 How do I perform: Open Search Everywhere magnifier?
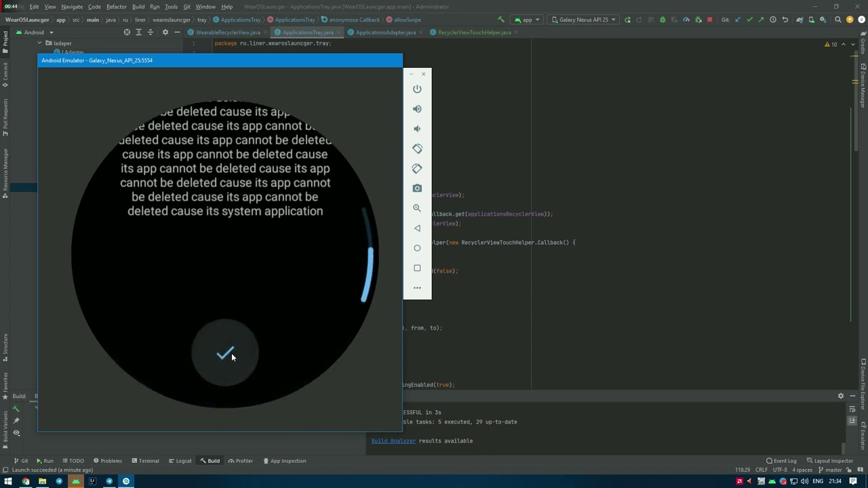[x=838, y=20]
